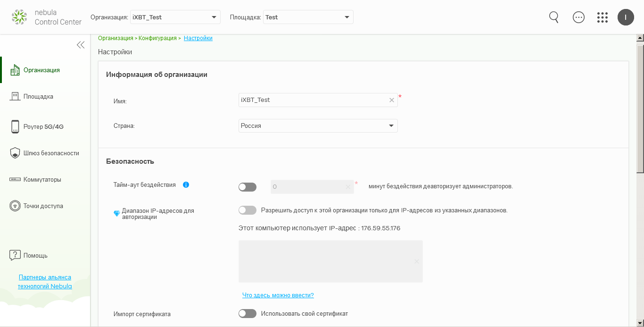
Task: Open the Nebula alliance partners link
Action: pyautogui.click(x=45, y=282)
